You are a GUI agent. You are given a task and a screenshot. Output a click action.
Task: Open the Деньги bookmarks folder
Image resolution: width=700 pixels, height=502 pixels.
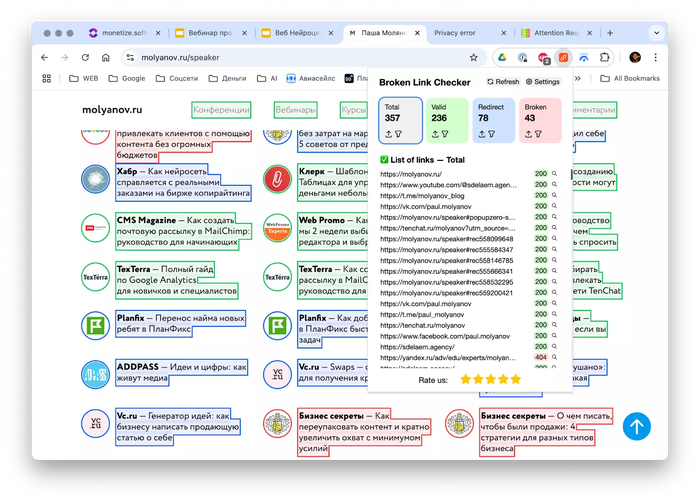228,79
